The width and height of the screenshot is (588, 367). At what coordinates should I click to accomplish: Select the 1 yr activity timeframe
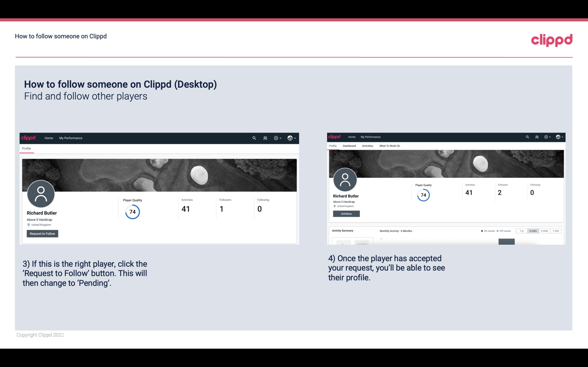522,231
